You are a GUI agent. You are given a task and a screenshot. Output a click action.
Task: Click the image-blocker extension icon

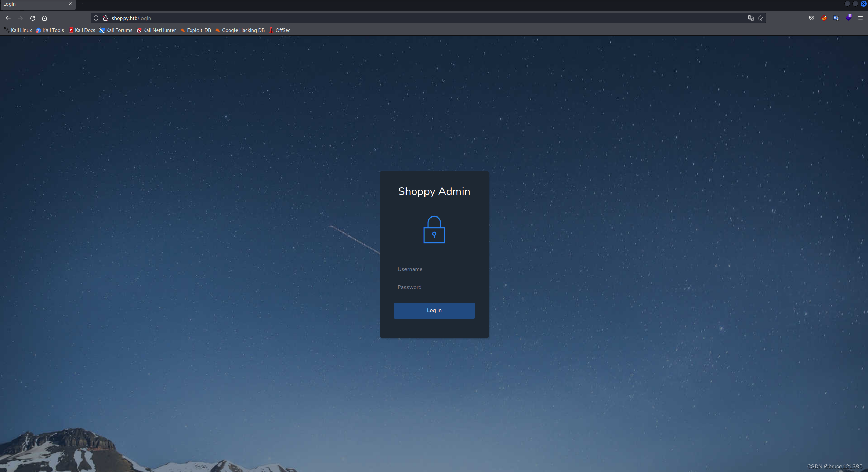click(x=824, y=18)
